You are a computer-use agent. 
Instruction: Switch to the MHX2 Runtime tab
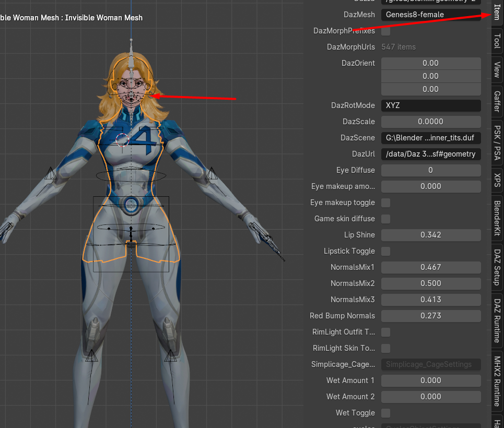pos(497,381)
